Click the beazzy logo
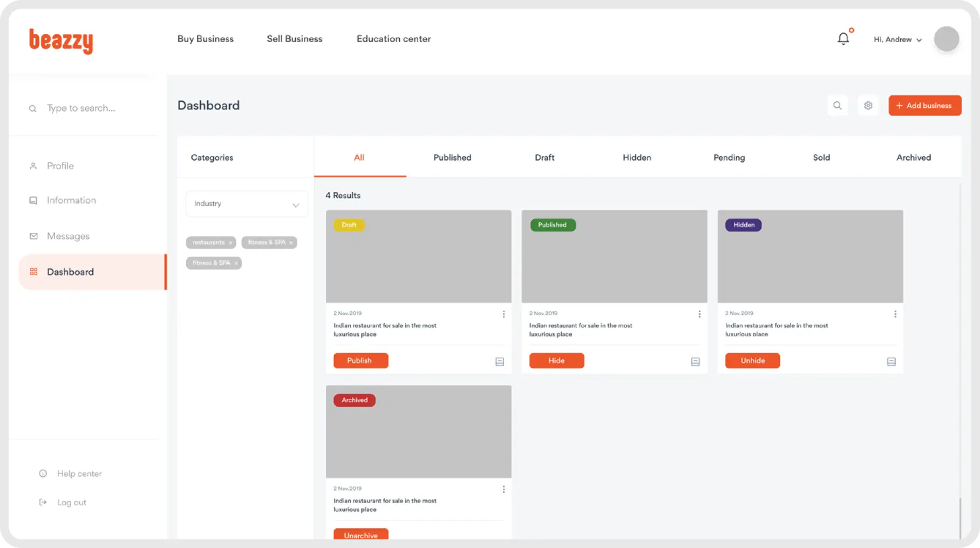This screenshot has width=980, height=548. 61,41
